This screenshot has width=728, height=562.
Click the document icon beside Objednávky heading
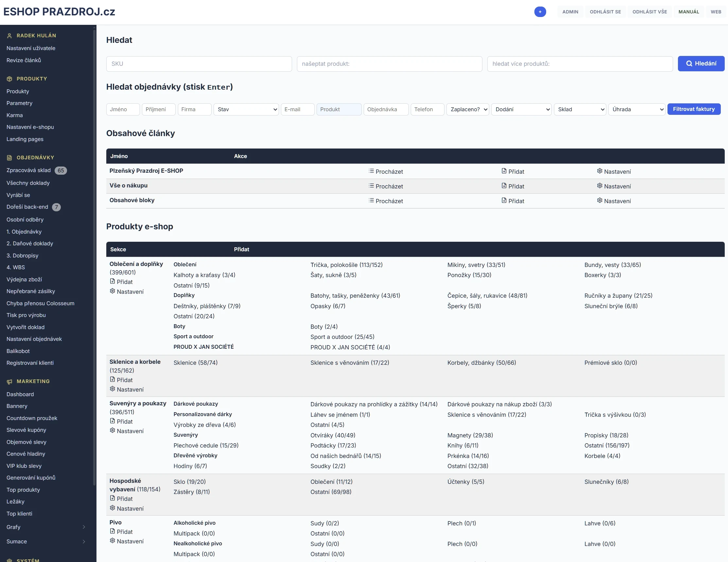[9, 158]
